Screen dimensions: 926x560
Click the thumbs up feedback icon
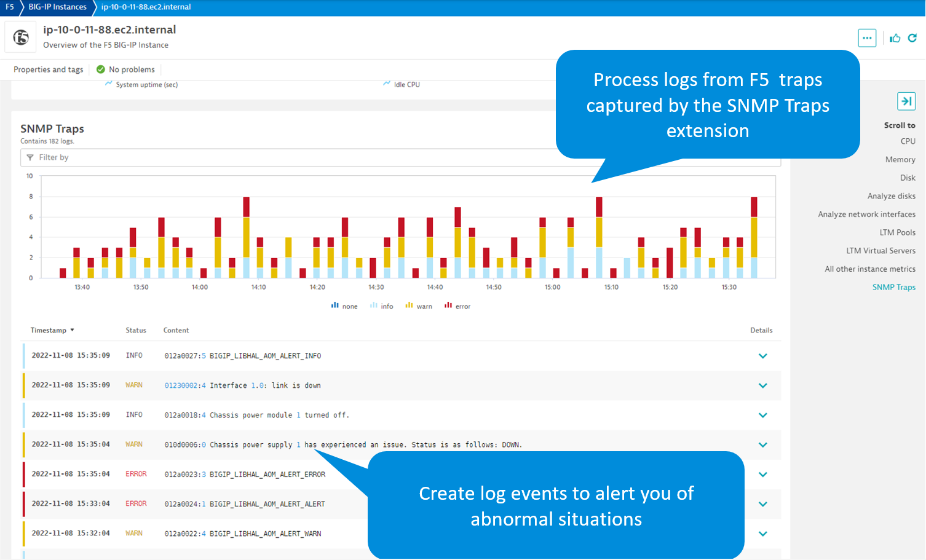tap(895, 38)
